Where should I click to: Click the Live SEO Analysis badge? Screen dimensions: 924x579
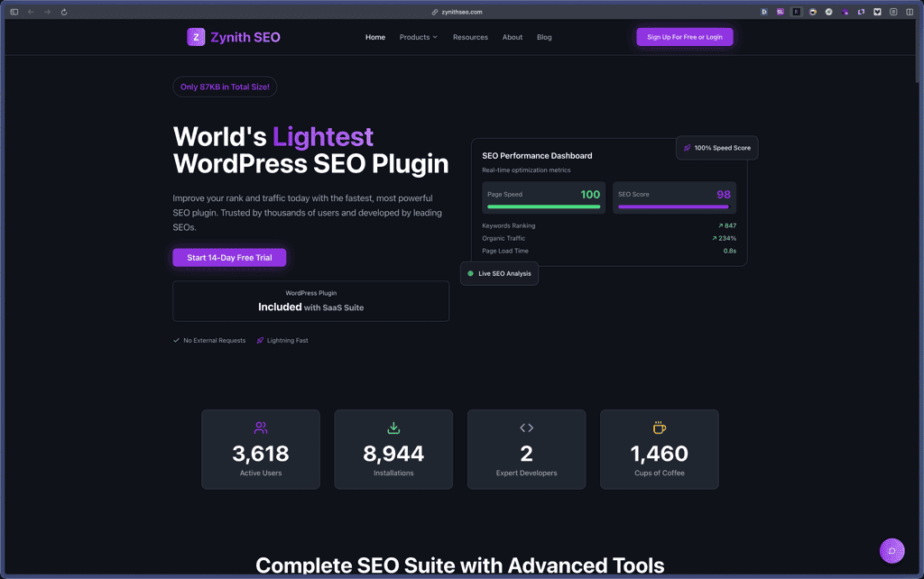coord(499,273)
